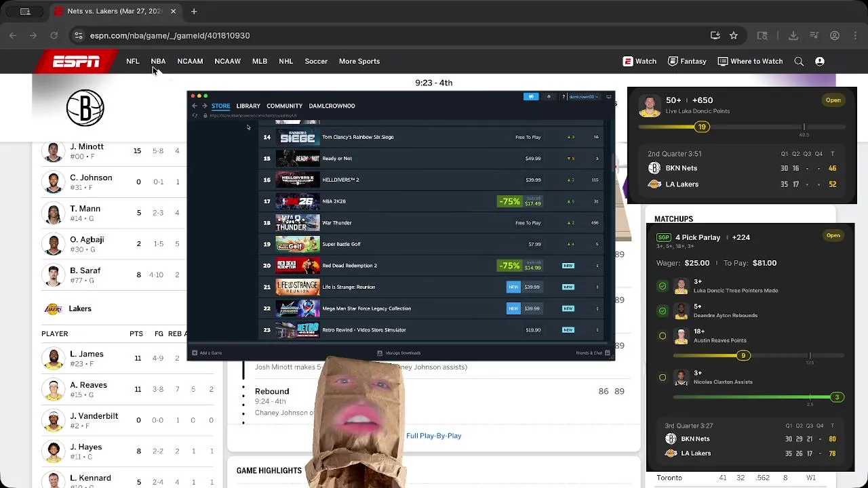Click J. Minott in Nets box score
This screenshot has height=488, width=868.
pos(87,146)
